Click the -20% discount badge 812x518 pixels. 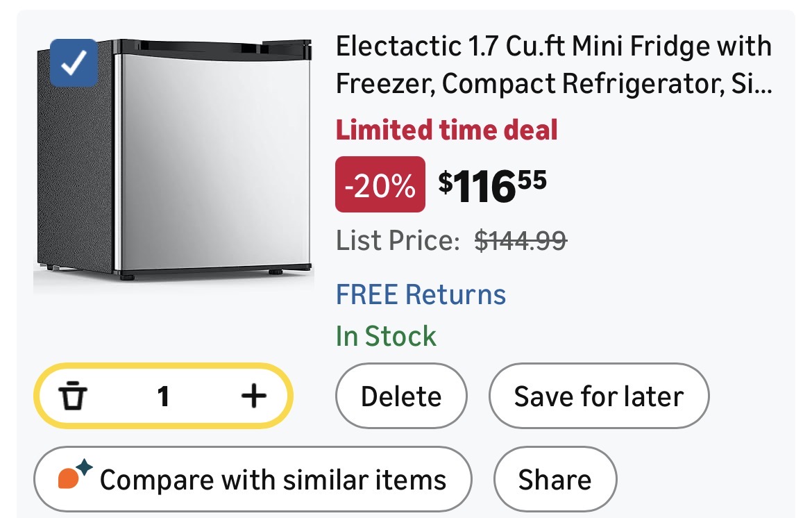point(380,185)
